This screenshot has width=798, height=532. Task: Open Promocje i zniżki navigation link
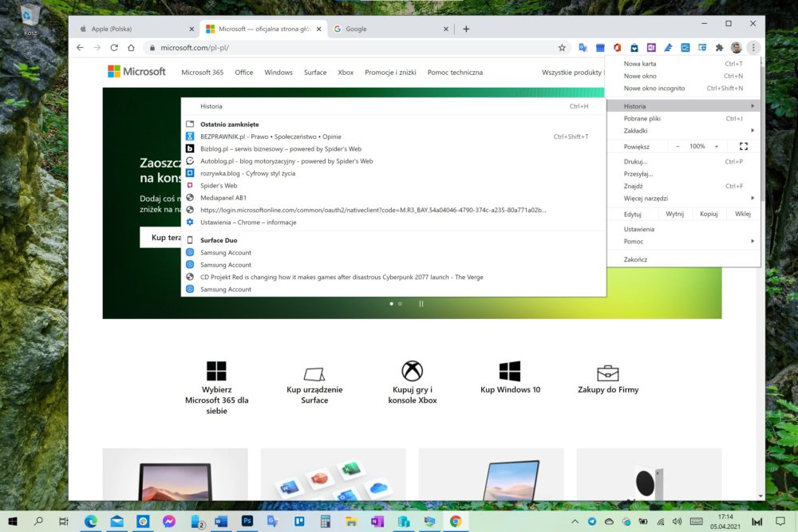pos(390,73)
